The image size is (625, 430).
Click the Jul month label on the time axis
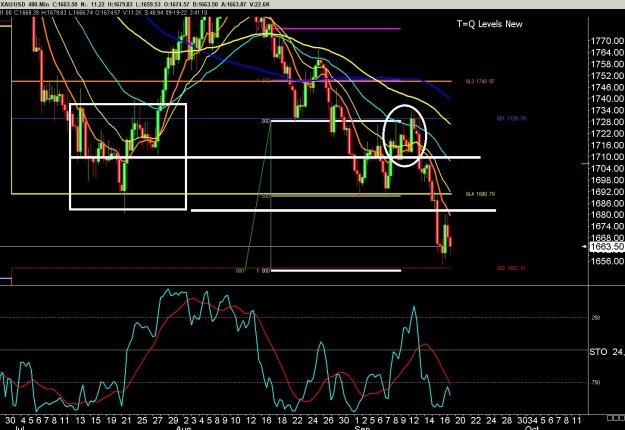pyautogui.click(x=19, y=428)
